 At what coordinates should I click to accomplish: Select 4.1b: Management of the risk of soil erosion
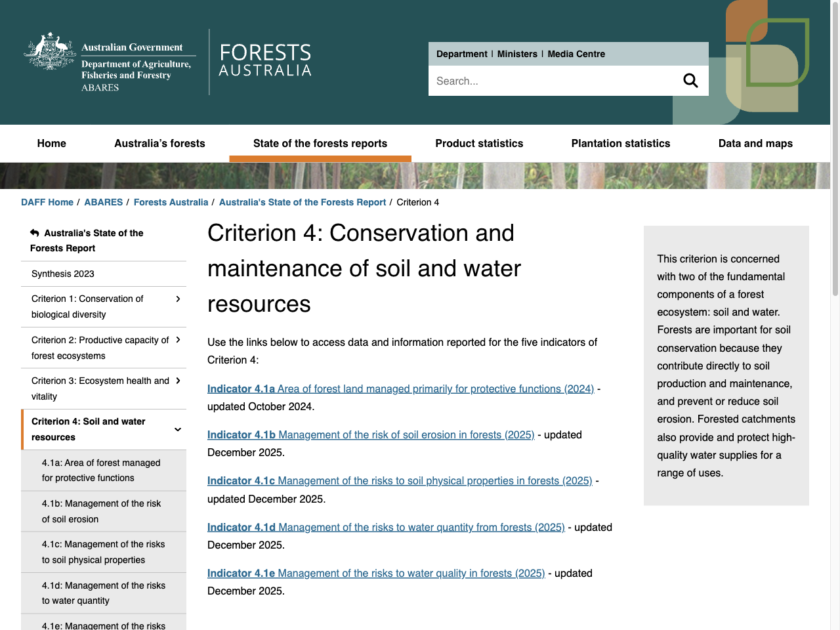[100, 511]
